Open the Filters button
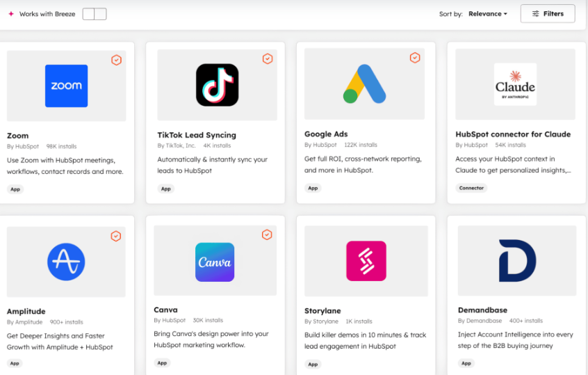Image resolution: width=588 pixels, height=375 pixels. point(548,14)
